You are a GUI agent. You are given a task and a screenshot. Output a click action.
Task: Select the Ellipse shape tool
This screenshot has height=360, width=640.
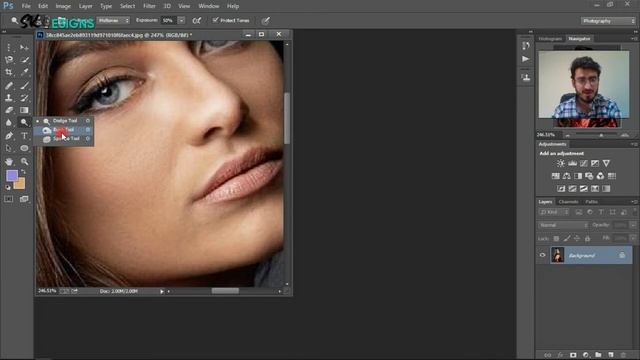24,148
